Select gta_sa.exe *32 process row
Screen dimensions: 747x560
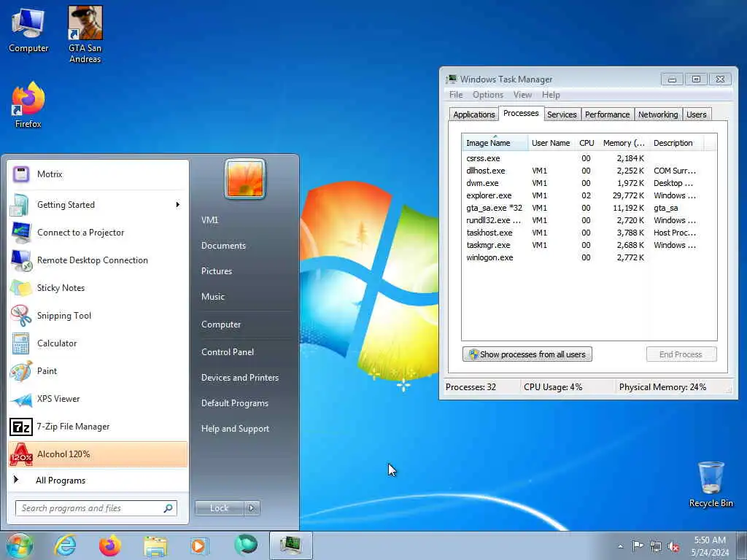589,208
